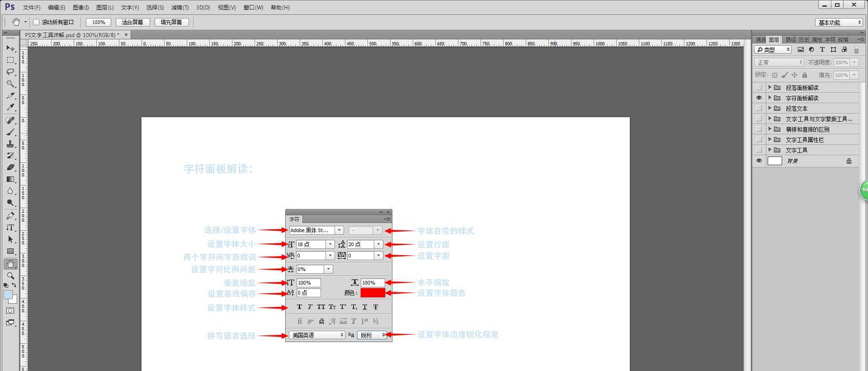Select the Vertical Type tool
This screenshot has height=371, width=868.
tap(10, 228)
